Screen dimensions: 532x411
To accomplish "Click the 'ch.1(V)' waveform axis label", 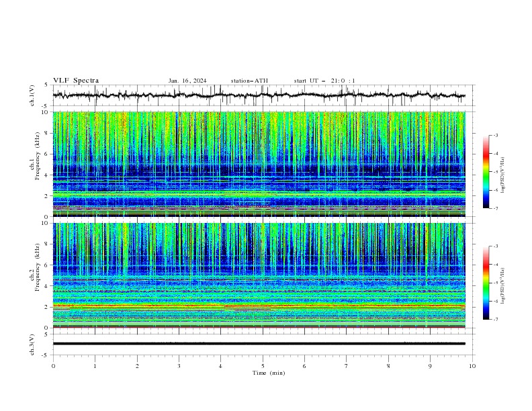I will pos(32,95).
